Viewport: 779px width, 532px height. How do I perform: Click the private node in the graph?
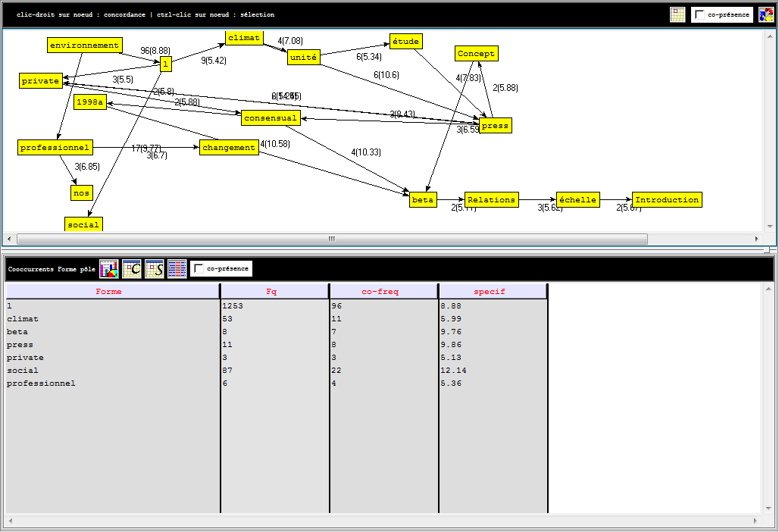[x=41, y=80]
